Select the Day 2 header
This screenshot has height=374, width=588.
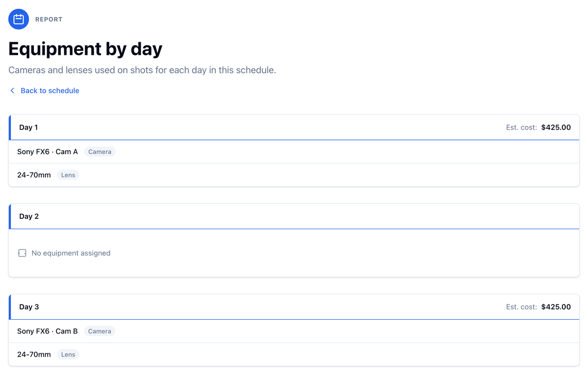coord(294,216)
